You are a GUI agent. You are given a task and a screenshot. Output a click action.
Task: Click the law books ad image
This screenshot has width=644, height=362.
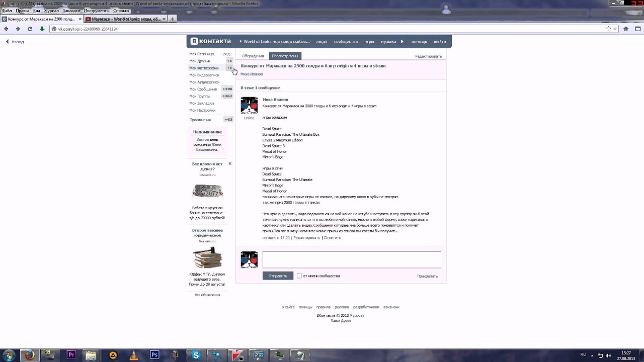pyautogui.click(x=207, y=257)
